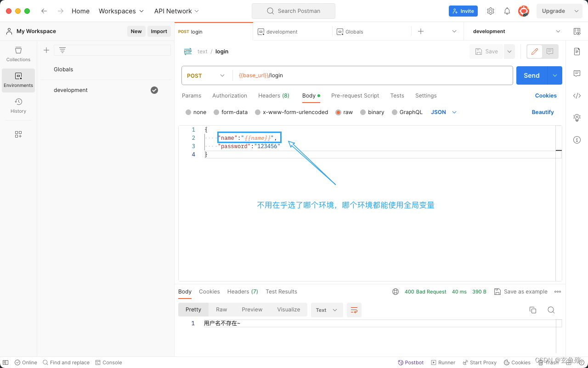The image size is (588, 368).
Task: Click the Import button
Action: click(x=159, y=31)
